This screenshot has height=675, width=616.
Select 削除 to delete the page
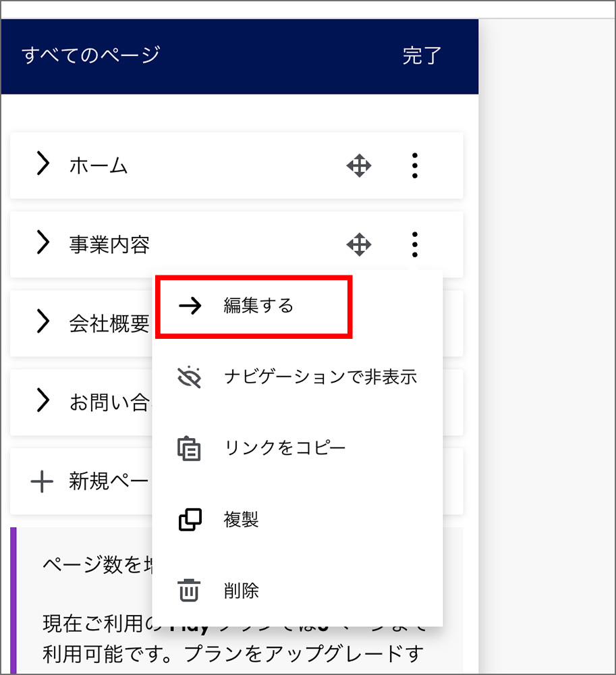tap(298, 591)
